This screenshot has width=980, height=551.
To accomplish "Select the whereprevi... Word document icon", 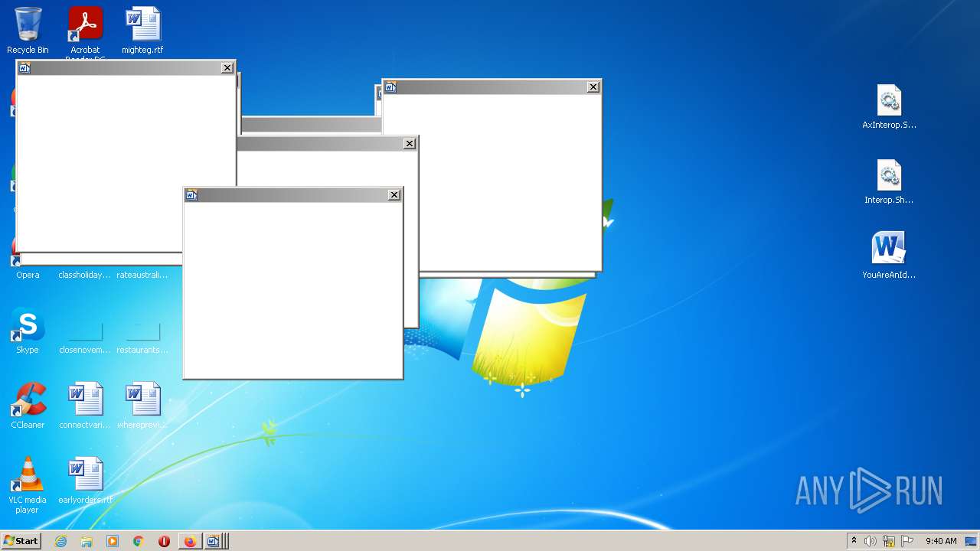I will tap(142, 406).
